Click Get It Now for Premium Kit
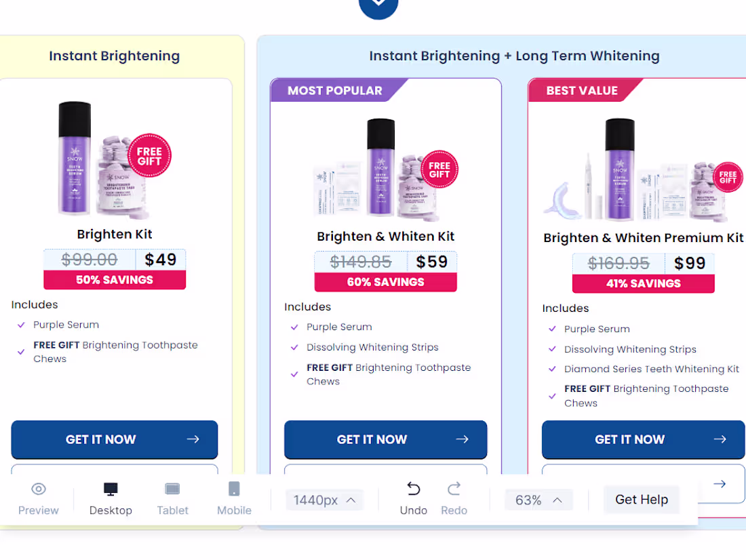The width and height of the screenshot is (746, 560). click(x=643, y=439)
